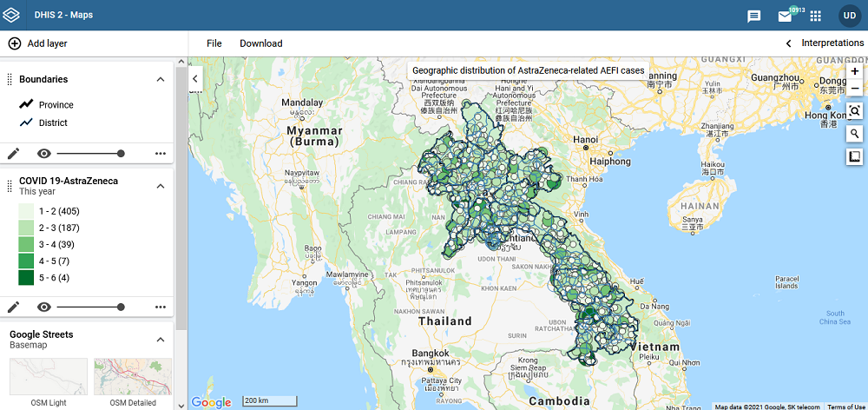Edit the Boundaries layer with pencil icon
This screenshot has height=410, width=868.
[x=13, y=154]
